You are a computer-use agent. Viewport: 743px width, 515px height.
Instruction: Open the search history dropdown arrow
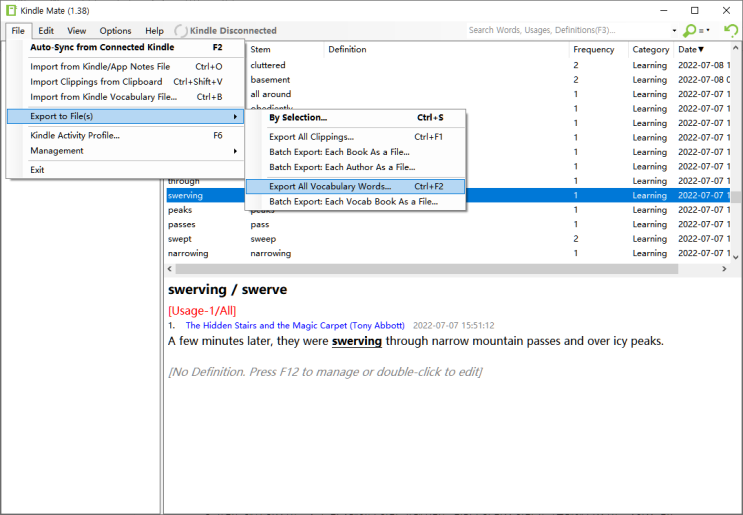tap(674, 30)
